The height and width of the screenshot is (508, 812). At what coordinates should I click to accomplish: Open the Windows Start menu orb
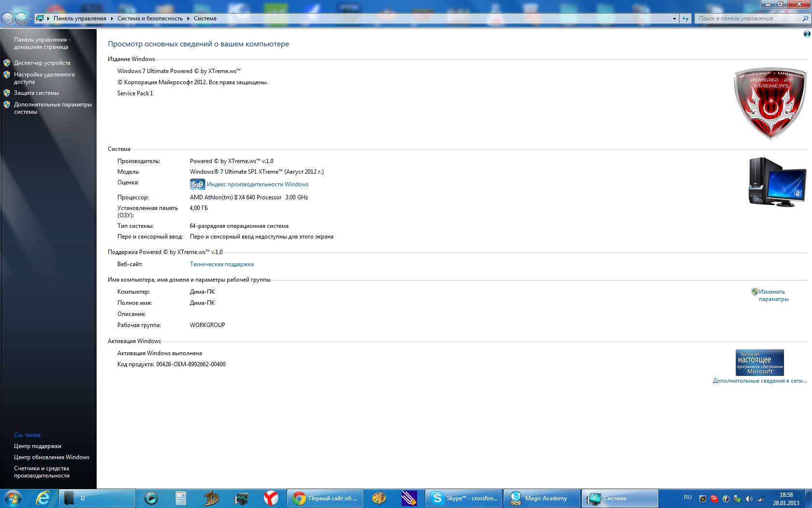click(13, 498)
